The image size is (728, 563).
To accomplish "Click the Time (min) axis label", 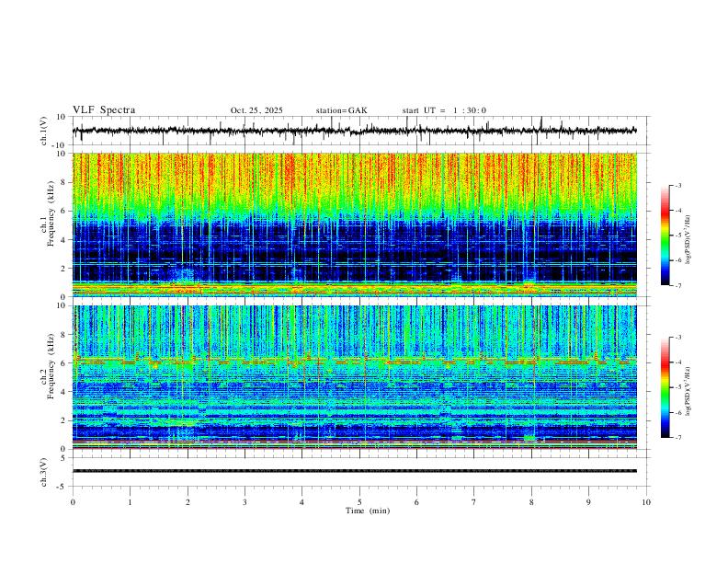I will click(368, 511).
